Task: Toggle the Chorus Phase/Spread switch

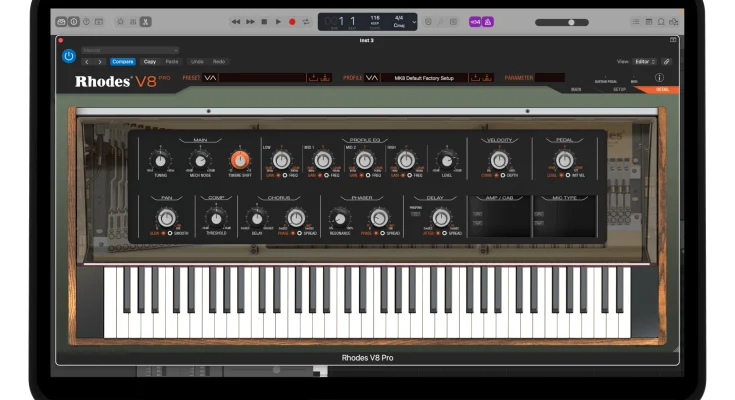Action: coord(295,232)
